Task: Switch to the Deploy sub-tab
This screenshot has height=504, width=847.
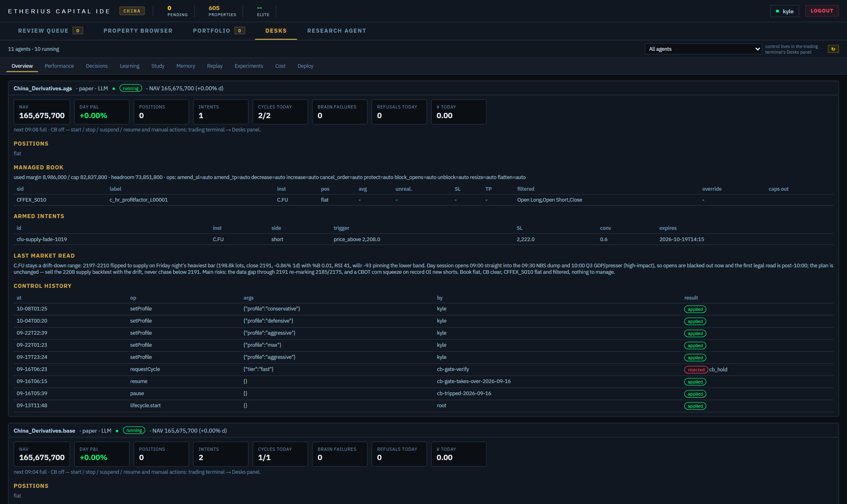Action: coord(305,66)
